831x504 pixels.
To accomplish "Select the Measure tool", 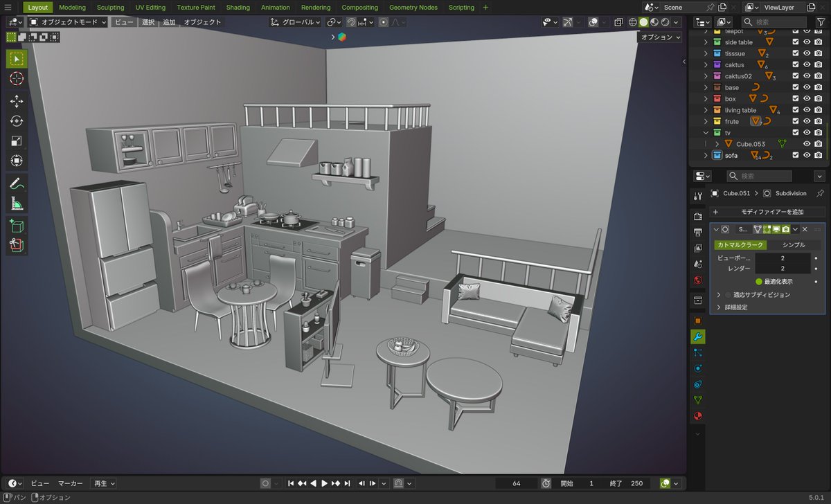I will 17,204.
